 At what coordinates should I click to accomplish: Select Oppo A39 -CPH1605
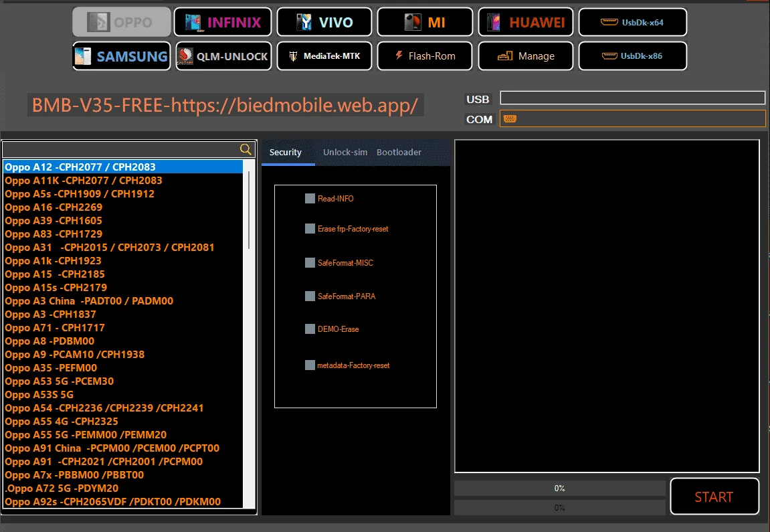coord(123,221)
